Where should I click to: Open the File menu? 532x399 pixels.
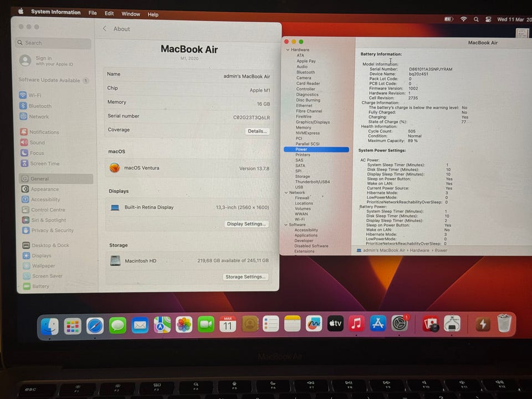coord(93,13)
